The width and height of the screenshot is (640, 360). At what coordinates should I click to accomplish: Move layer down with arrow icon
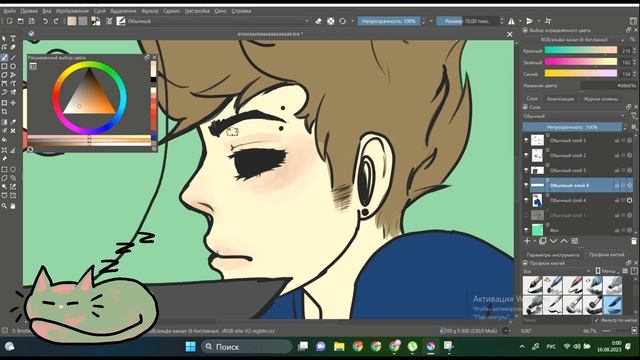pos(553,241)
